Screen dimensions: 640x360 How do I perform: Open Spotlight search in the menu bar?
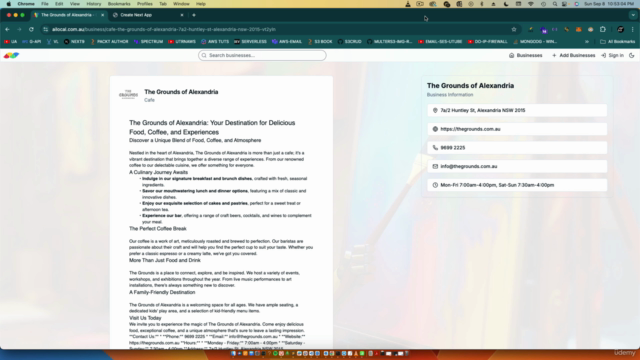[555, 4]
